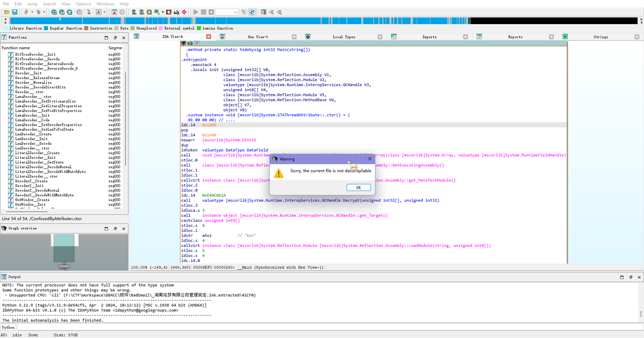Click the red stop-sign toolbar icon
Image resolution: width=644 pixels, height=338 pixels.
pos(184,12)
